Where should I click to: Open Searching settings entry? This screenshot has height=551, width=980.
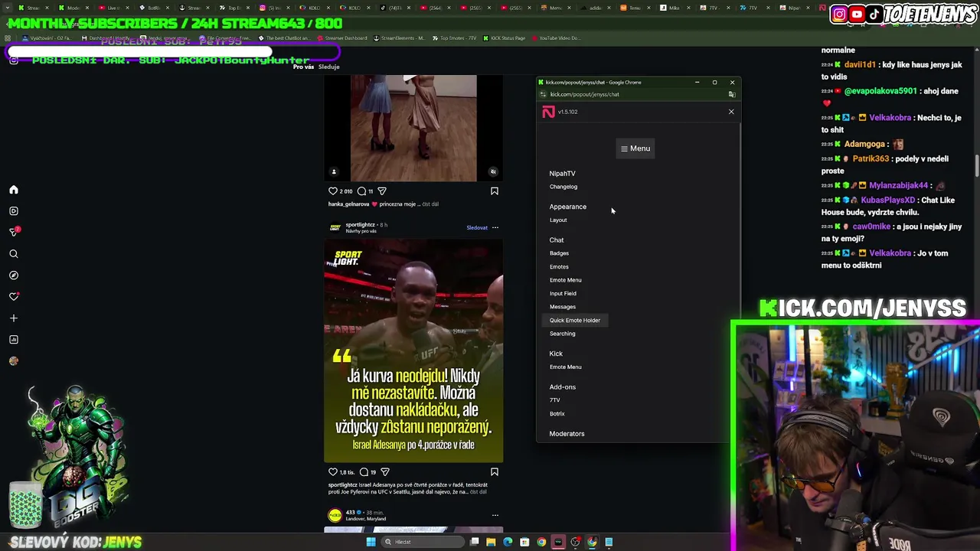click(x=562, y=334)
